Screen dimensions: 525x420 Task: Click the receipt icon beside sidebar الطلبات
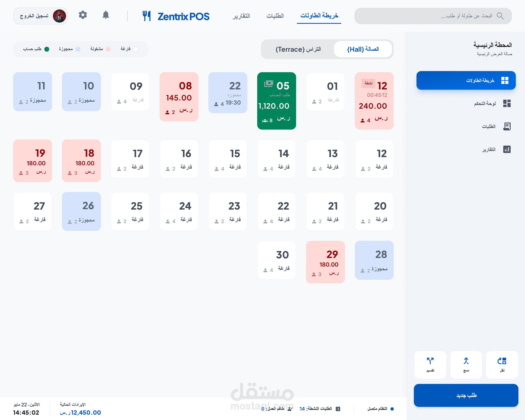[507, 126]
